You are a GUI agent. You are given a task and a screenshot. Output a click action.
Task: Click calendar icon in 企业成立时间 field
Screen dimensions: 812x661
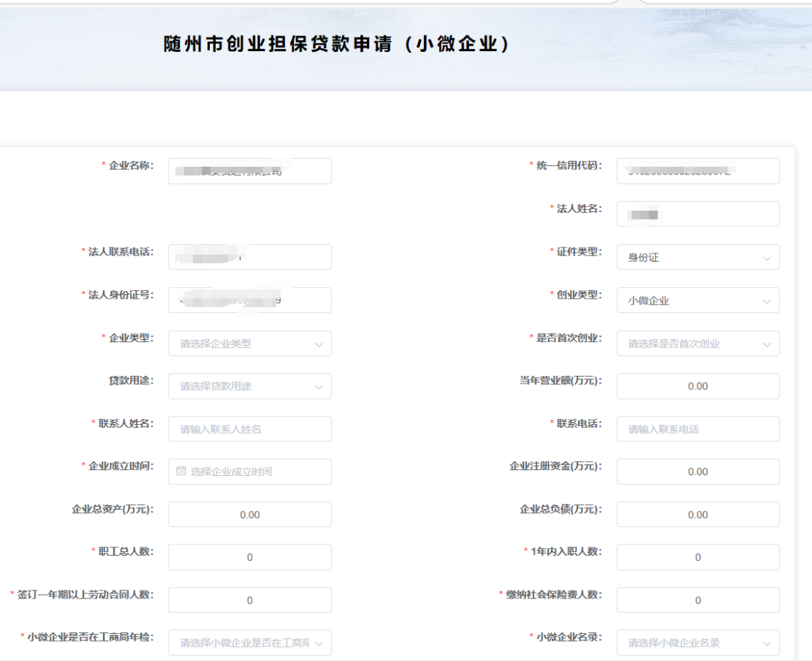click(x=180, y=471)
